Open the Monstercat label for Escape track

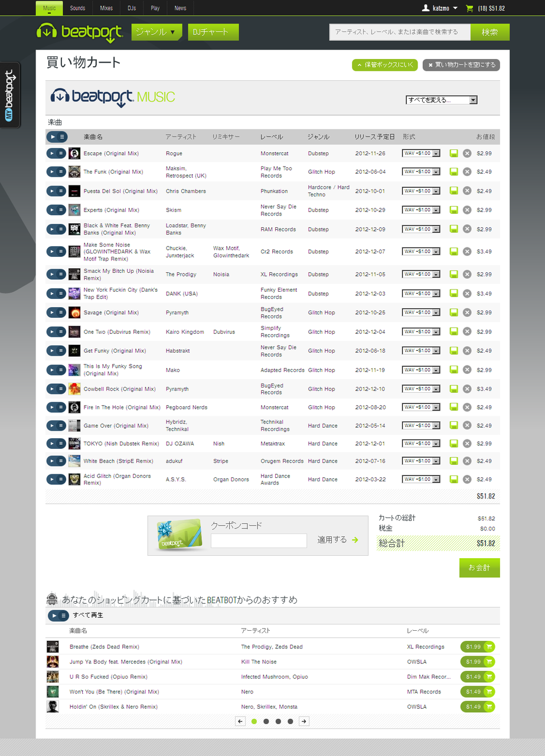coord(275,154)
